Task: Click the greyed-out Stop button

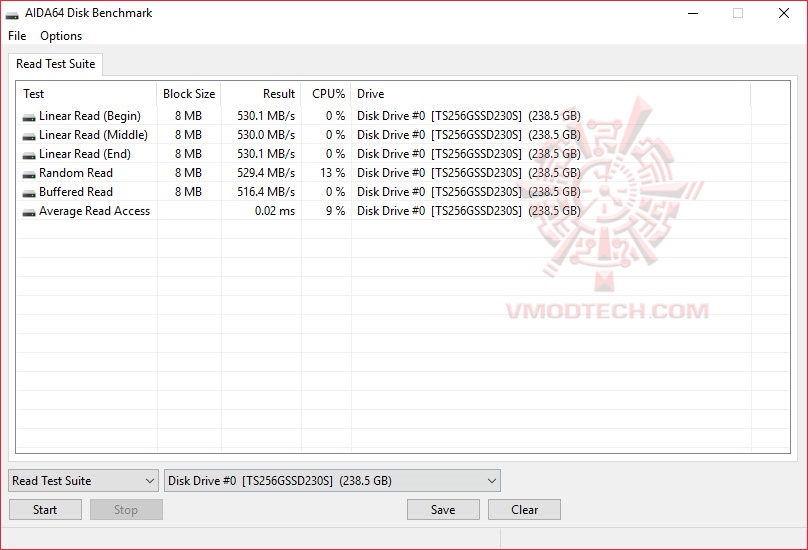Action: coord(126,509)
